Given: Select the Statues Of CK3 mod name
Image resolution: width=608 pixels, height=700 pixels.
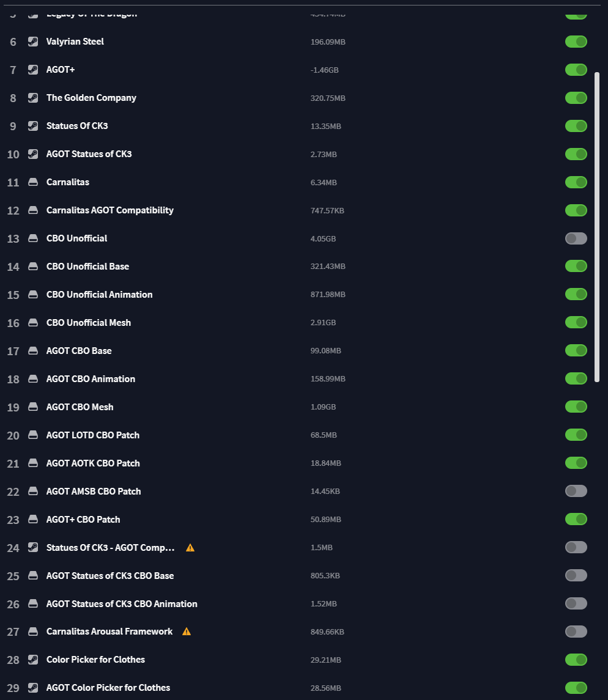Looking at the screenshot, I should click(x=77, y=126).
